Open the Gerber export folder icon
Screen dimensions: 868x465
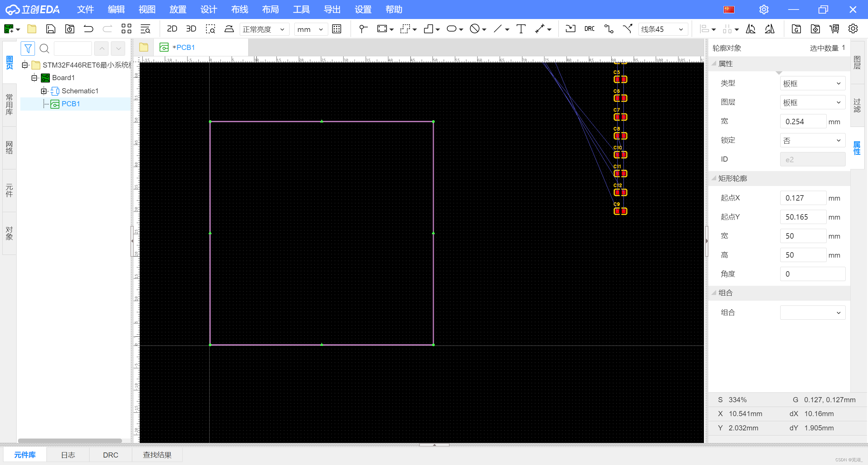click(796, 29)
